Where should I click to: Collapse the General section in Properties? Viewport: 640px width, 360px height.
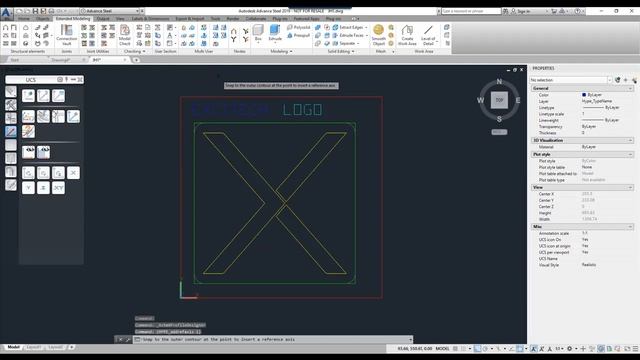pos(631,89)
